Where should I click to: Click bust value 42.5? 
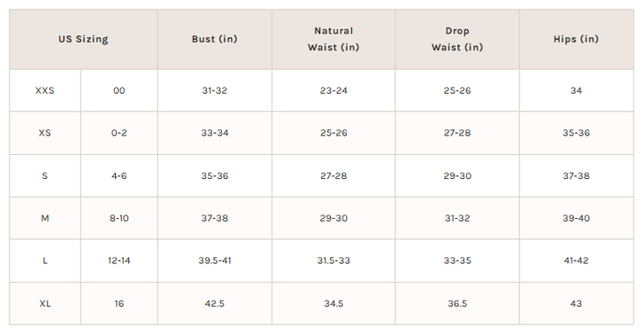click(x=214, y=304)
